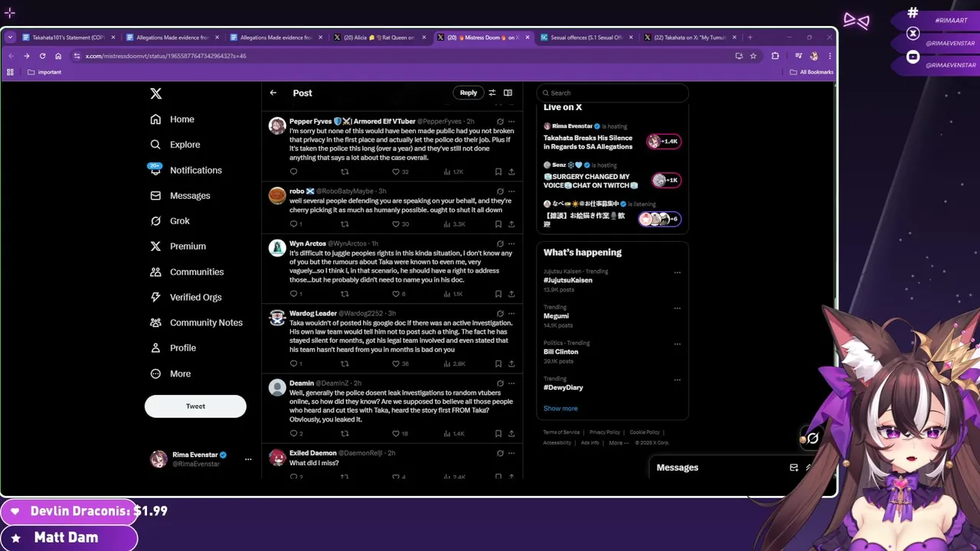Open more options on robo's reply

[511, 191]
